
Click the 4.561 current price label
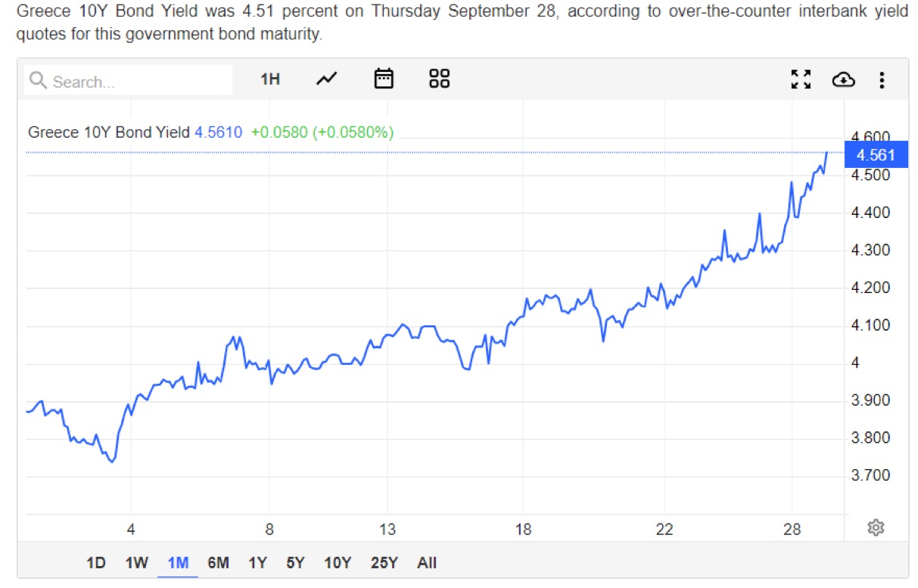pyautogui.click(x=876, y=155)
